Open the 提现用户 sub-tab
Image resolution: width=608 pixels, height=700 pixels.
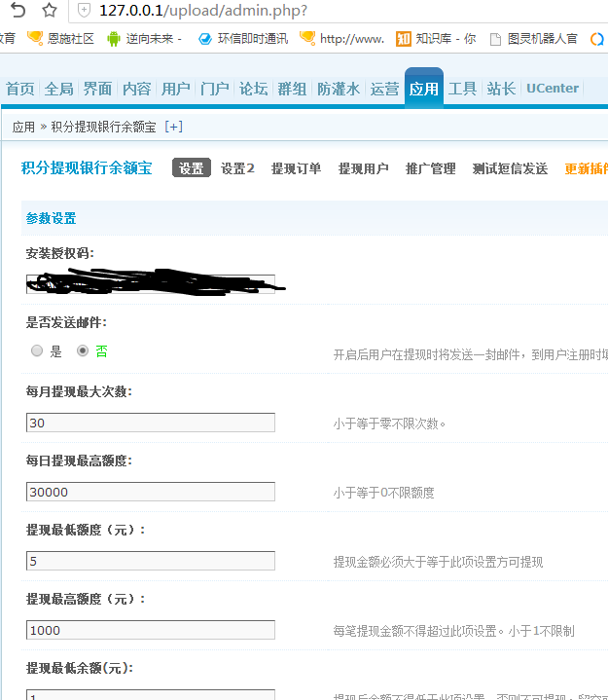coord(364,168)
